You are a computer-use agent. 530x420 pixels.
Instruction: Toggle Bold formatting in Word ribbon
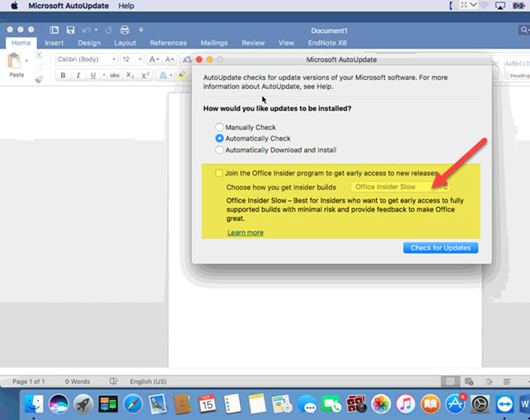(x=63, y=75)
